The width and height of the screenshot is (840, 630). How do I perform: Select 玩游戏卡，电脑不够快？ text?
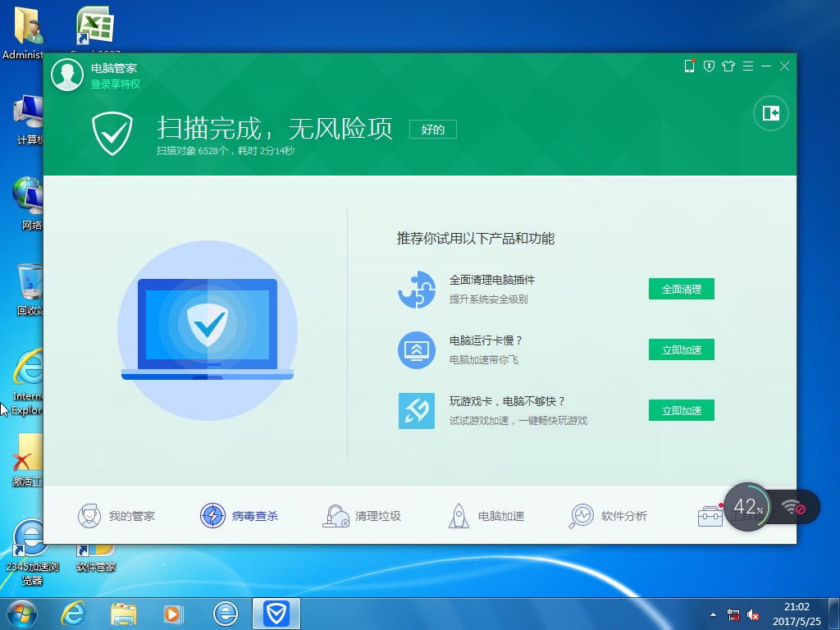coord(507,400)
